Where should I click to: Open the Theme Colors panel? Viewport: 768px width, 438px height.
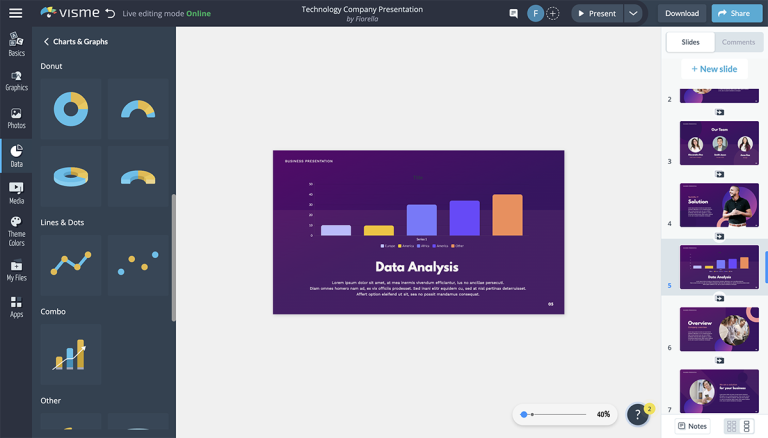coord(16,232)
